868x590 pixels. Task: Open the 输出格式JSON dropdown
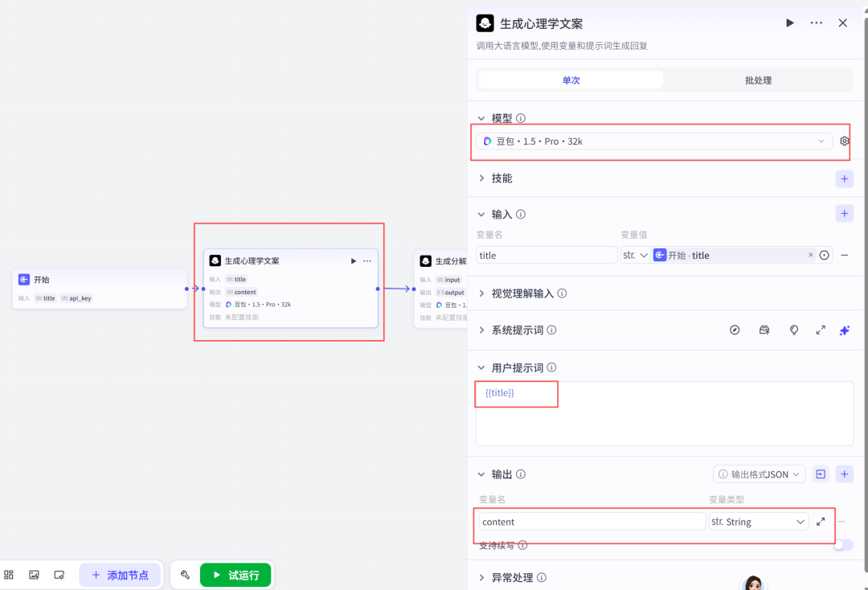pyautogui.click(x=759, y=474)
